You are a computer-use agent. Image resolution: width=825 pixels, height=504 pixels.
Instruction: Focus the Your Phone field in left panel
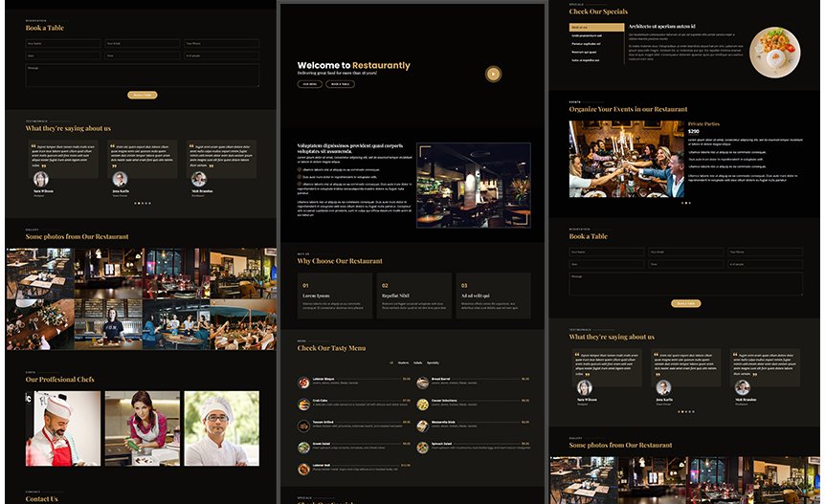(221, 44)
